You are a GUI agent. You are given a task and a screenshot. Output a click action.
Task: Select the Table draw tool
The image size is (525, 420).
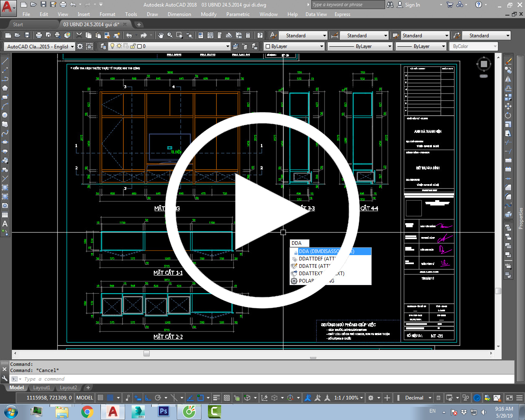(x=5, y=215)
